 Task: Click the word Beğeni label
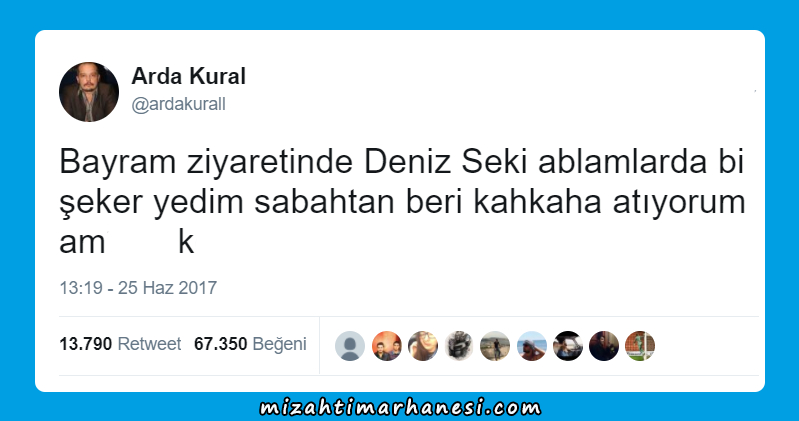pyautogui.click(x=280, y=345)
